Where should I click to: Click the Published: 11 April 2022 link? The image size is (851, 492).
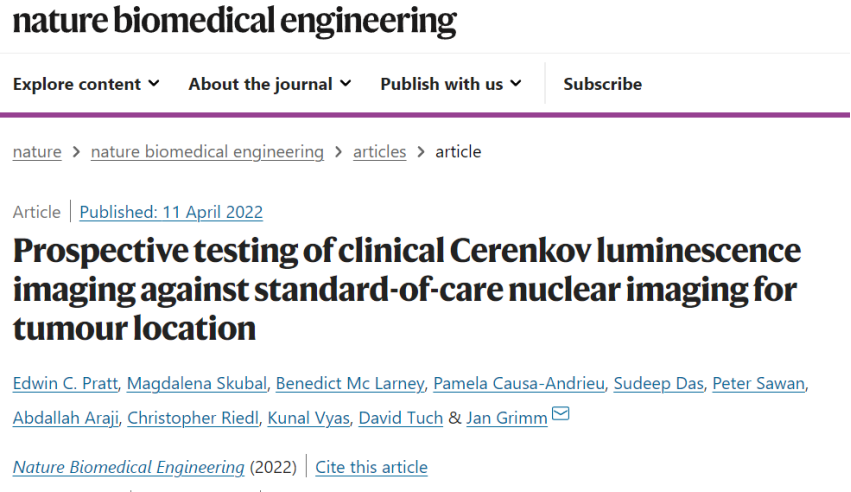[x=171, y=212]
